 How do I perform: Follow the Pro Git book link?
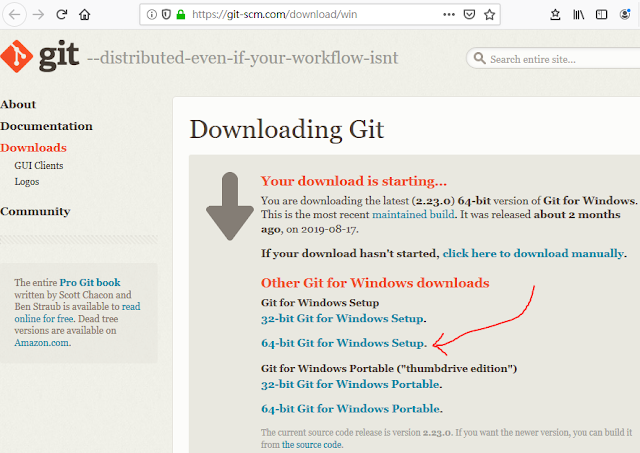(90, 282)
